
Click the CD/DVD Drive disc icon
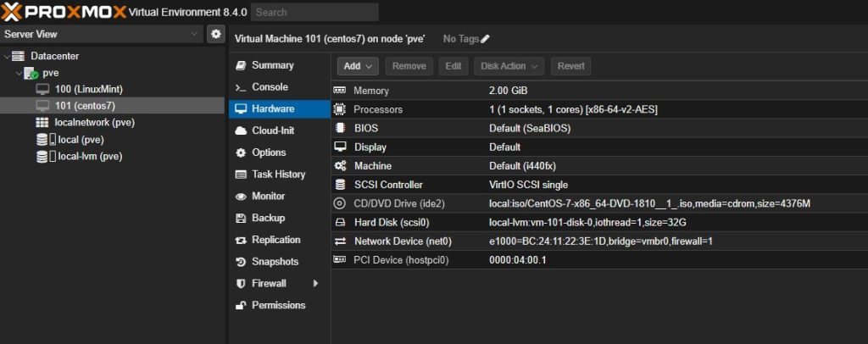339,203
